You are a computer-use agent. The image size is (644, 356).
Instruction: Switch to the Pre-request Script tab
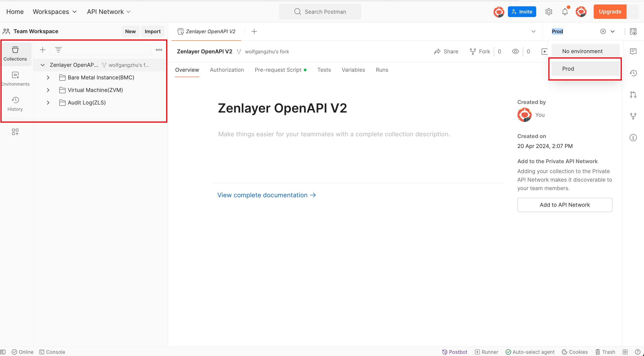coord(278,70)
